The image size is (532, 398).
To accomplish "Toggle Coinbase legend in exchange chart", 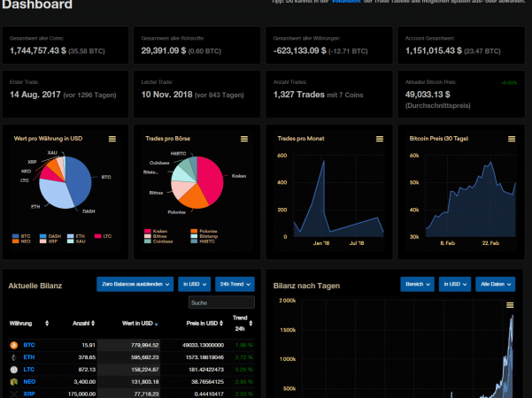I will click(158, 241).
